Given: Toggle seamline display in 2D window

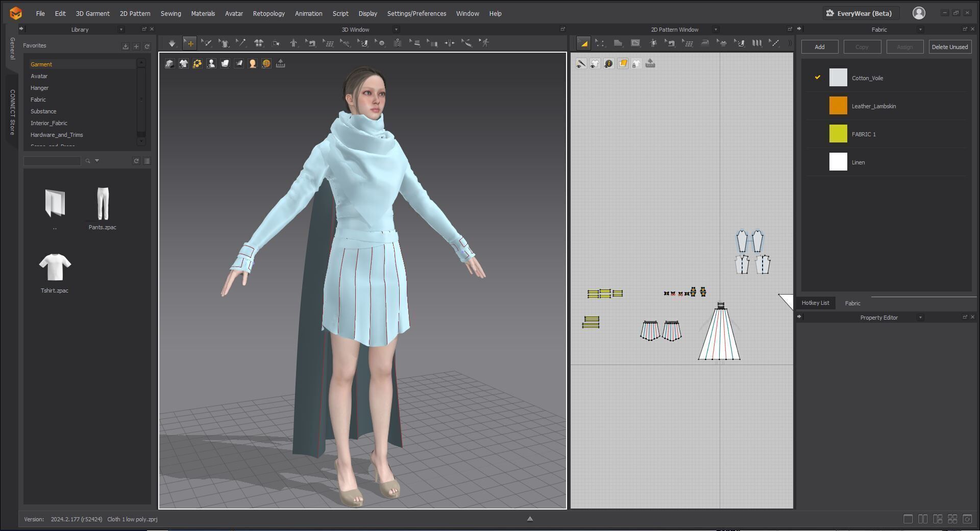Looking at the screenshot, I should tap(581, 63).
